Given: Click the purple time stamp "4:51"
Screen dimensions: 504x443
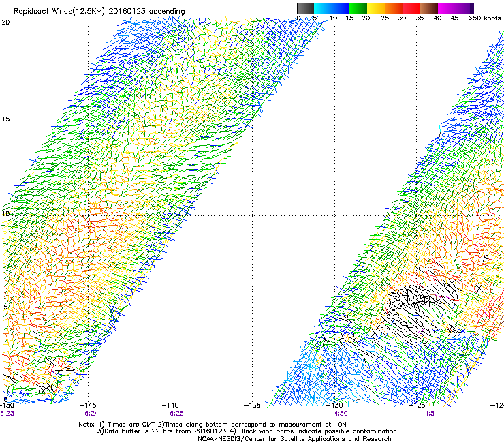Looking at the screenshot, I should (431, 414).
